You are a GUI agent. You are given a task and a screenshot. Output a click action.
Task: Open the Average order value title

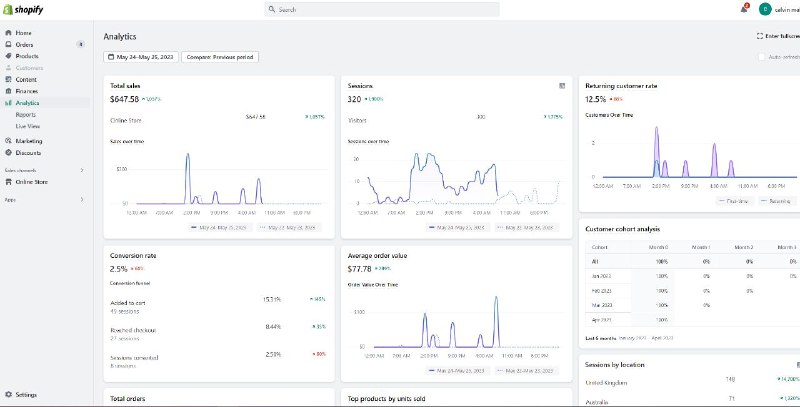click(377, 256)
